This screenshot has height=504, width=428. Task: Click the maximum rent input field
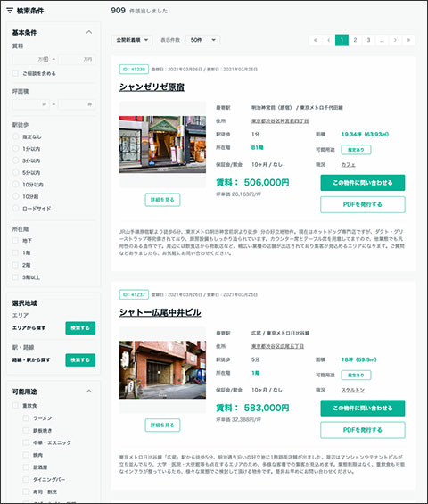click(x=77, y=59)
